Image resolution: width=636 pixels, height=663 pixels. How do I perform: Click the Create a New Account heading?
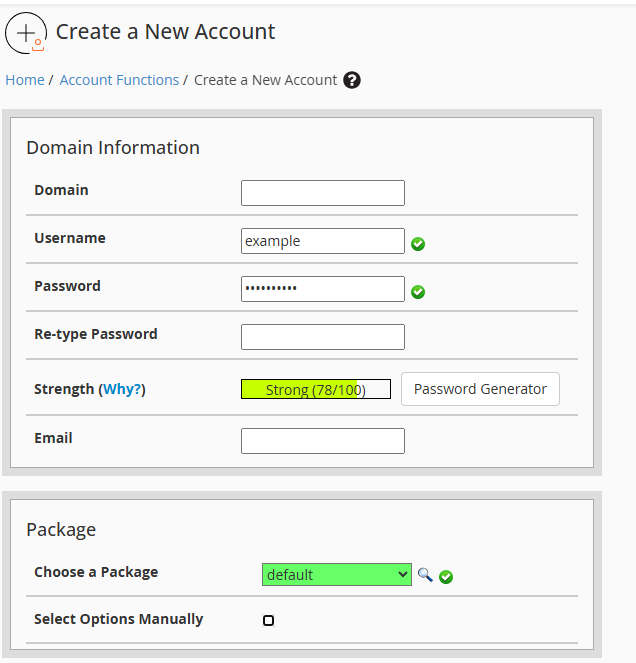(165, 32)
